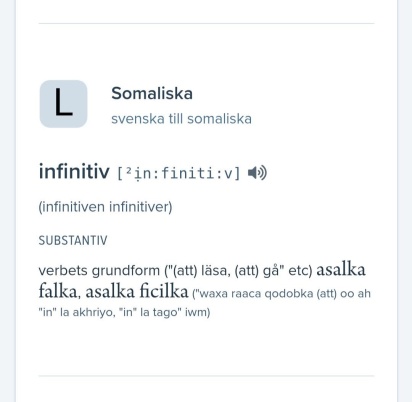412x402 pixels.
Task: Click the Swedish example '(att) läsa'
Action: pos(199,270)
